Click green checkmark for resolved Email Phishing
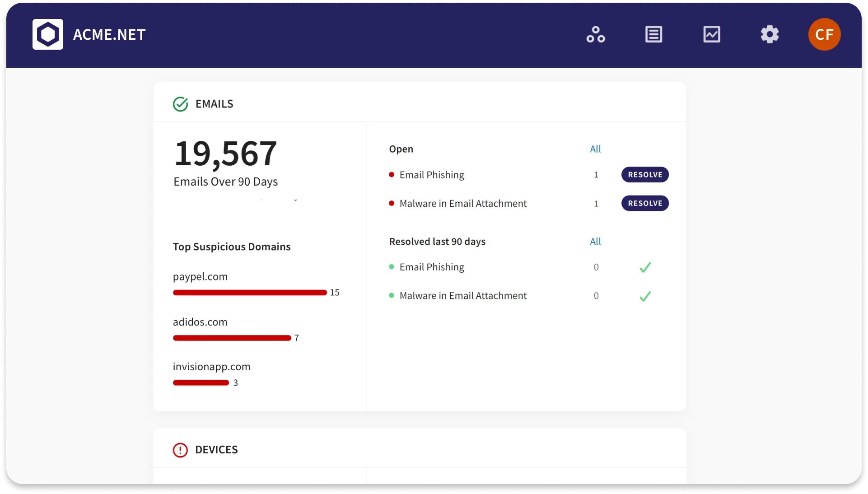 tap(645, 267)
